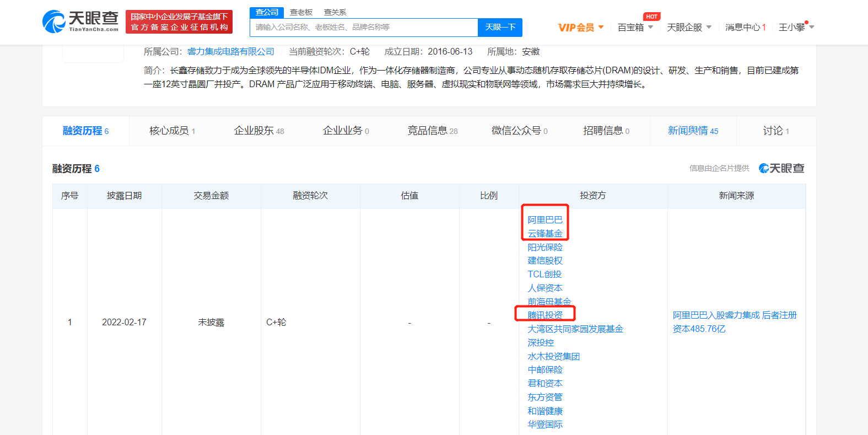Switch to the 讨论 tab
Image resolution: width=868 pixels, height=435 pixels.
coord(776,131)
